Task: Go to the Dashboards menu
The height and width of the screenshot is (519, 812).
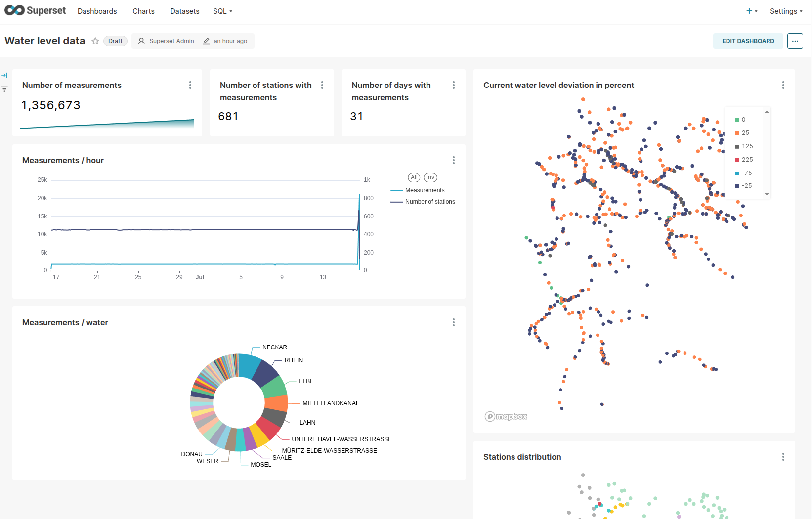Action: [97, 11]
